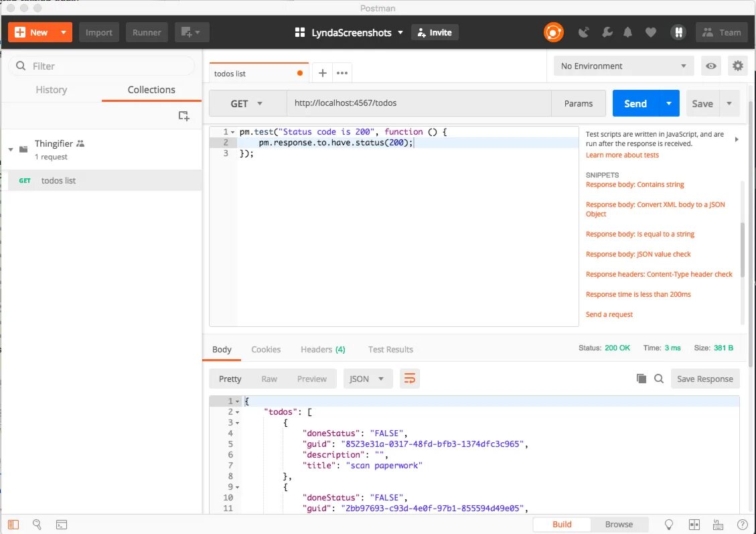756x534 pixels.
Task: Open the Bootcamp lightbulb icon
Action: [x=669, y=525]
